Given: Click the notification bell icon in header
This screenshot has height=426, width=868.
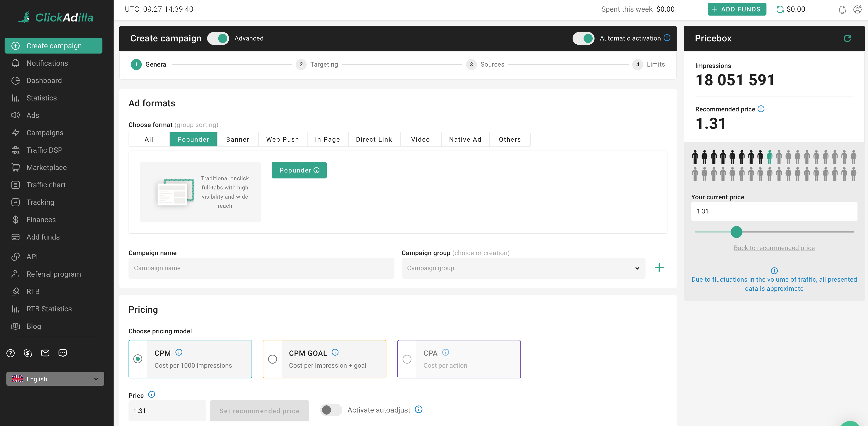Looking at the screenshot, I should (842, 9).
